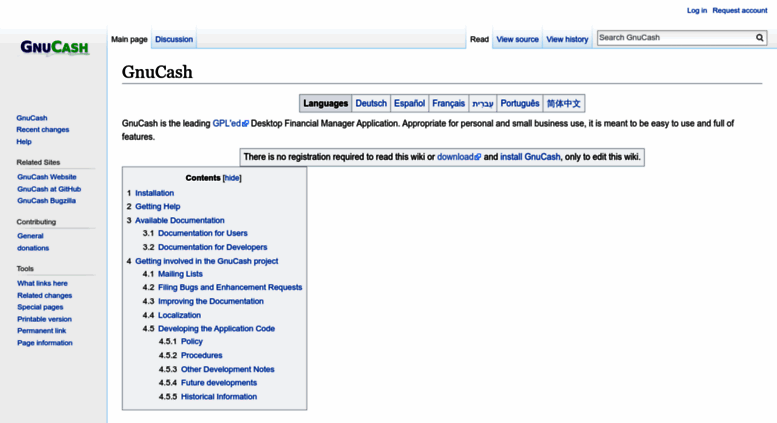
Task: Switch language to Français
Action: (448, 104)
